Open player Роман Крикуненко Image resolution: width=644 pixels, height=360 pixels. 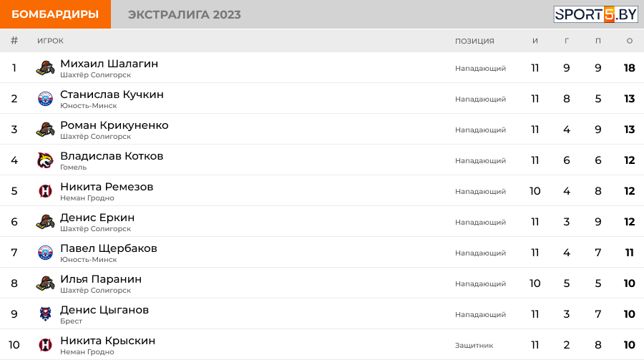(114, 125)
